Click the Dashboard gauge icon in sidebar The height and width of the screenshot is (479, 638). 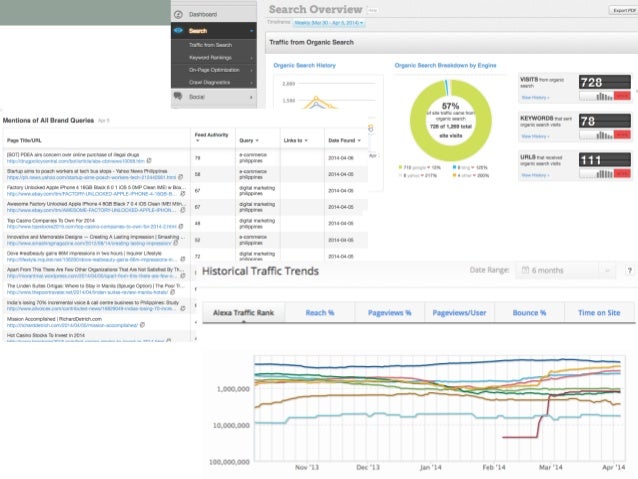click(x=178, y=15)
